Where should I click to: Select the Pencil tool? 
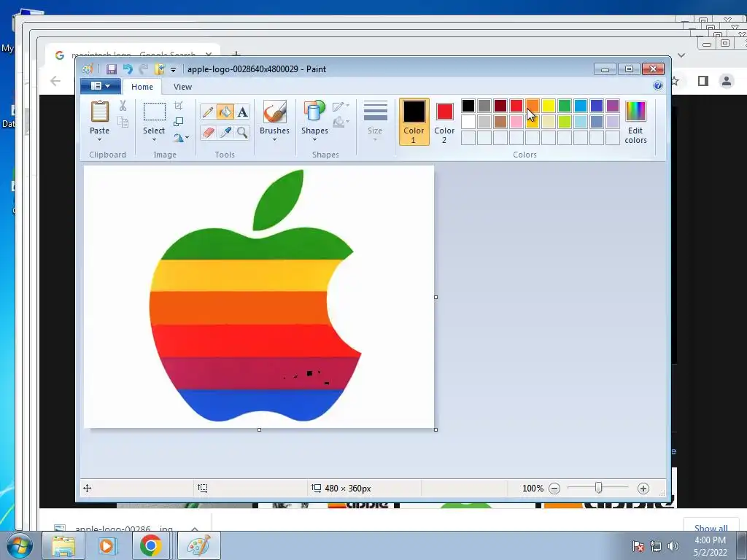pos(208,112)
